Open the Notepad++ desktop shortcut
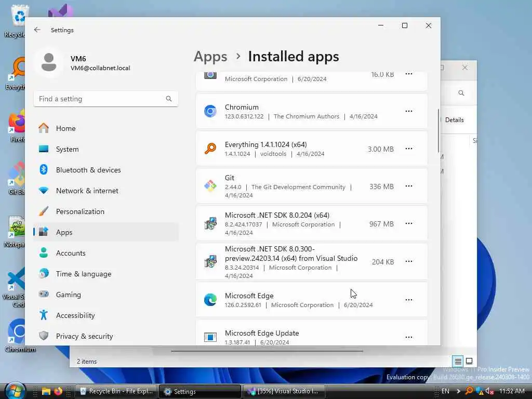The image size is (532, 399). [x=15, y=231]
